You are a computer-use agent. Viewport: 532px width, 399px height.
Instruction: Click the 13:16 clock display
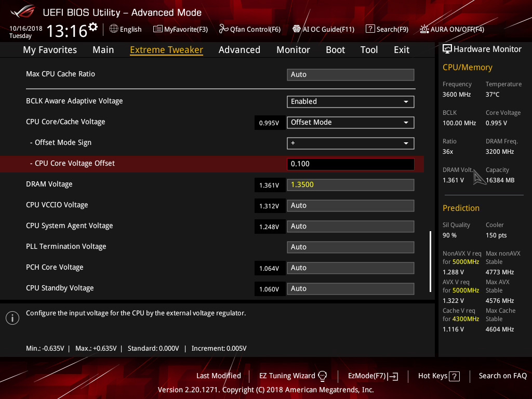click(x=67, y=31)
